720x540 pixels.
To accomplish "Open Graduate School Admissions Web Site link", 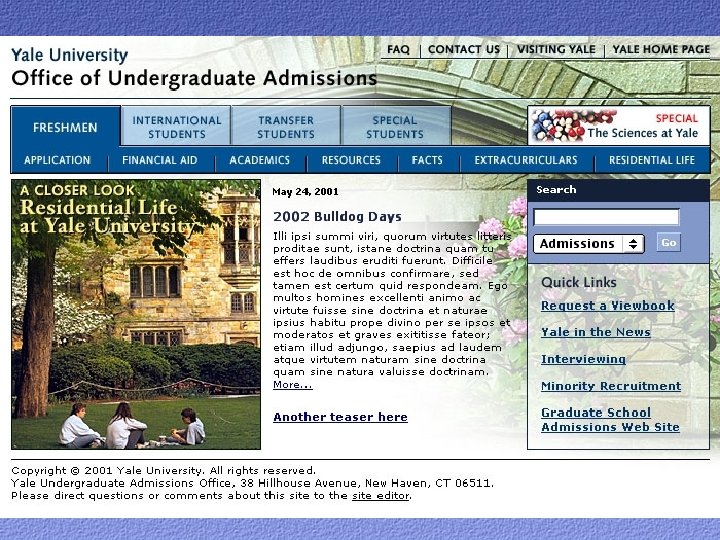I will [x=610, y=420].
